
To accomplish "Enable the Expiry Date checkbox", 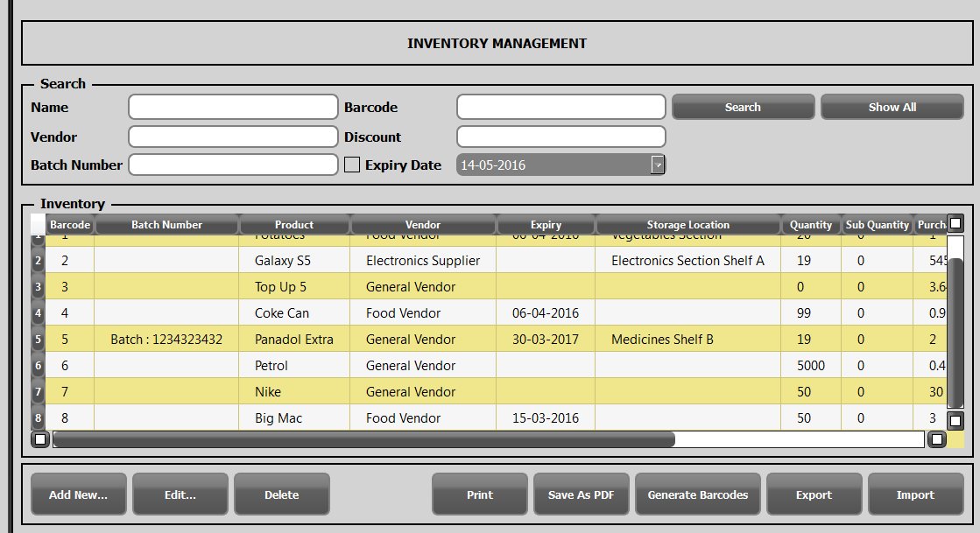I will pos(352,165).
